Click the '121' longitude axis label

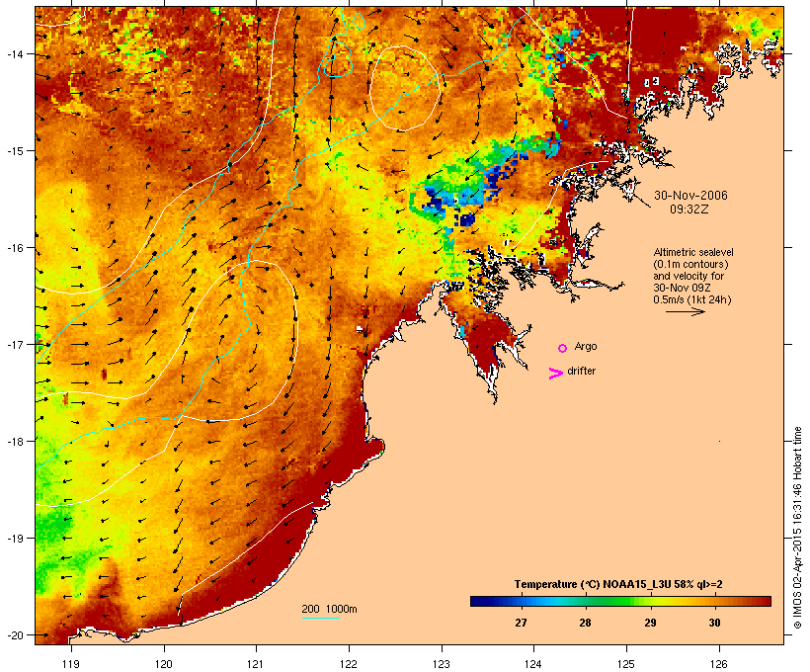[256, 664]
